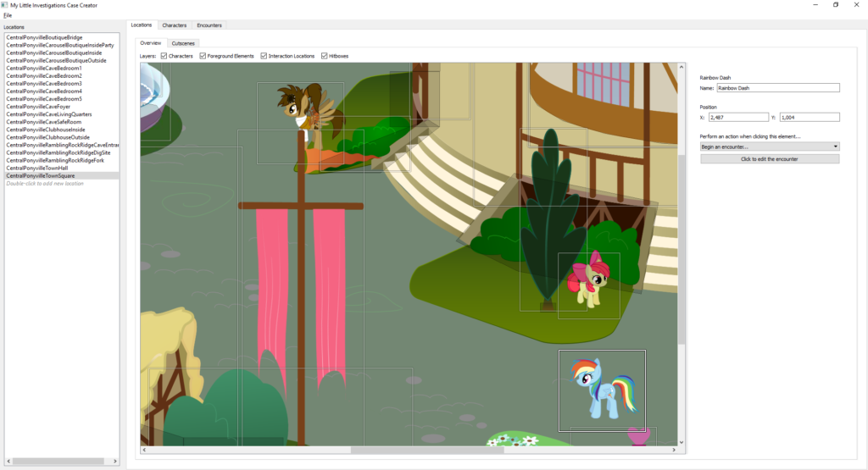This screenshot has width=868, height=470.
Task: Toggle the Foreground Elements layer checkbox
Action: coord(203,56)
